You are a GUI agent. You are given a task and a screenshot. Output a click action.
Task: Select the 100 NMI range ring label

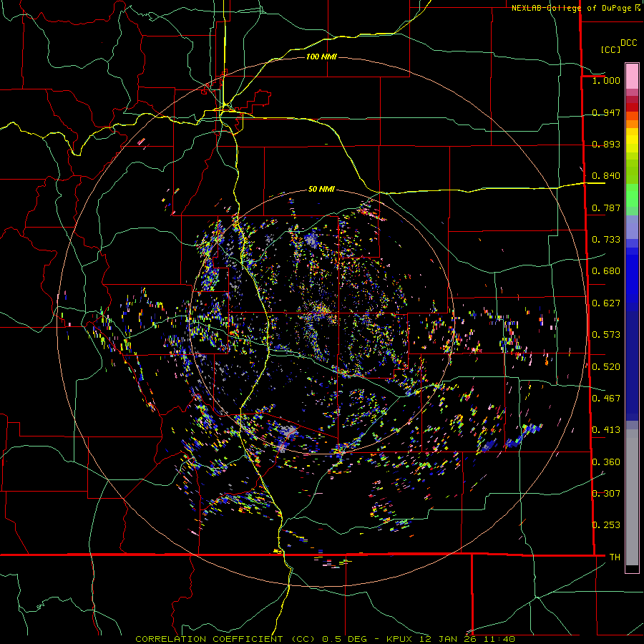[x=321, y=57]
